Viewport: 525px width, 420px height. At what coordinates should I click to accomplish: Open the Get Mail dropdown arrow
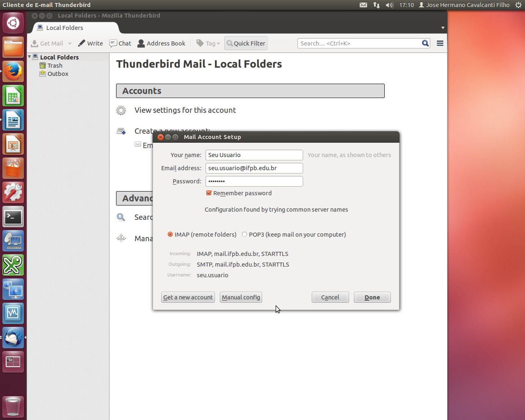click(70, 43)
